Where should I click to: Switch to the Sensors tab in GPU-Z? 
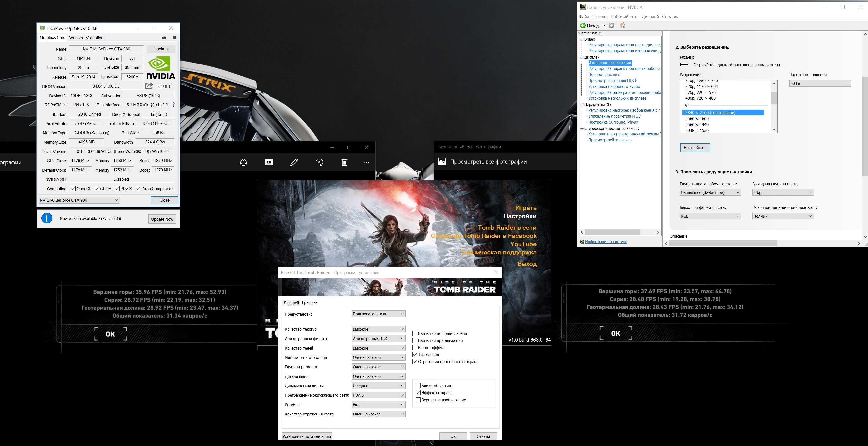point(75,38)
